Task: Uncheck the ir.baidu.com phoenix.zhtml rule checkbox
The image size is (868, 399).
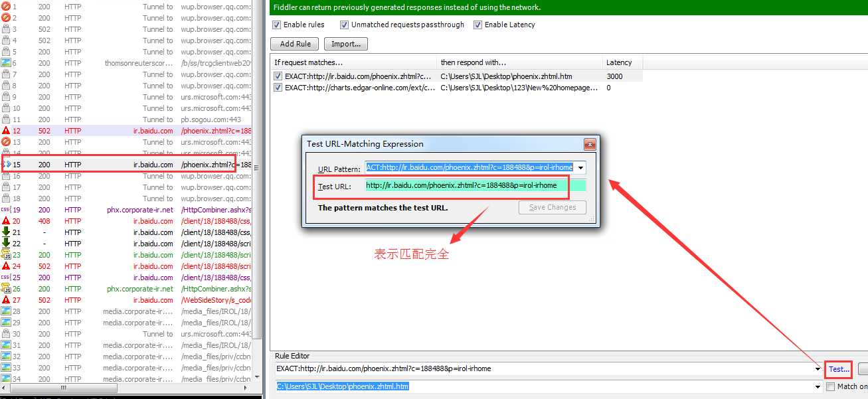Action: coord(278,76)
